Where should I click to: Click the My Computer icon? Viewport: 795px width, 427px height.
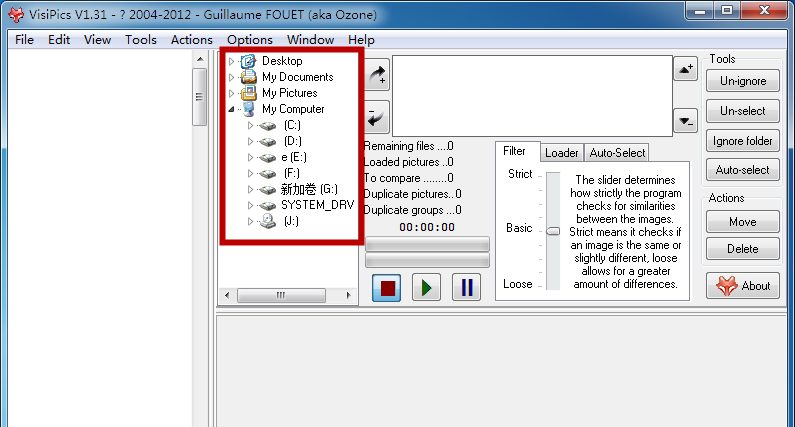point(248,109)
